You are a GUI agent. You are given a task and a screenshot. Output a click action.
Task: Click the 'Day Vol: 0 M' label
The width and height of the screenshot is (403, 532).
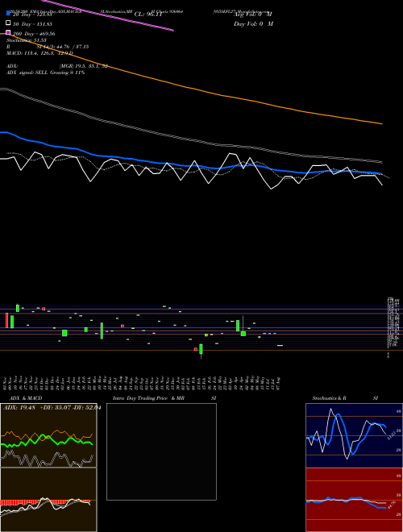click(x=253, y=24)
